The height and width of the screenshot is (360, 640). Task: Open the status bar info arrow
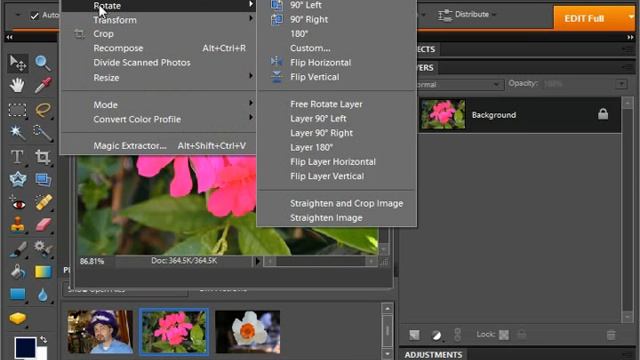coord(257,261)
